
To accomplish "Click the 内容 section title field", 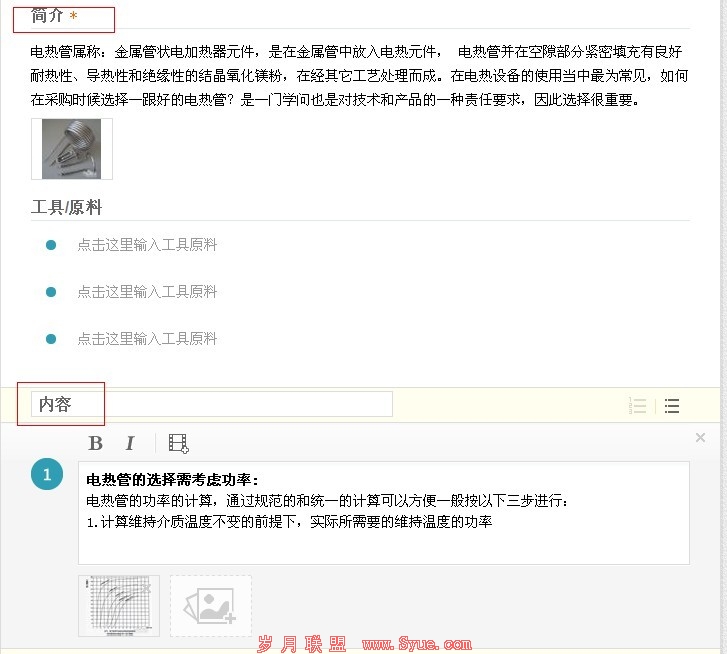I will point(212,404).
